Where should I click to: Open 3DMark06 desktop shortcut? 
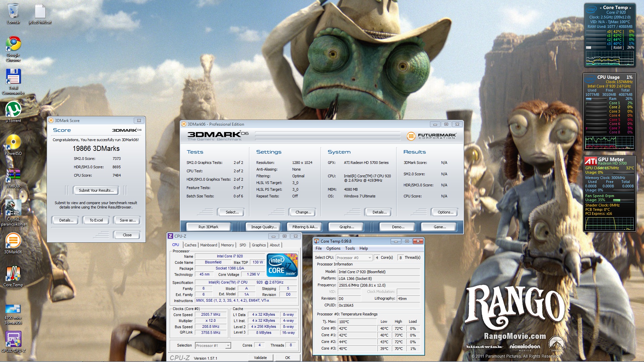pos(13,243)
